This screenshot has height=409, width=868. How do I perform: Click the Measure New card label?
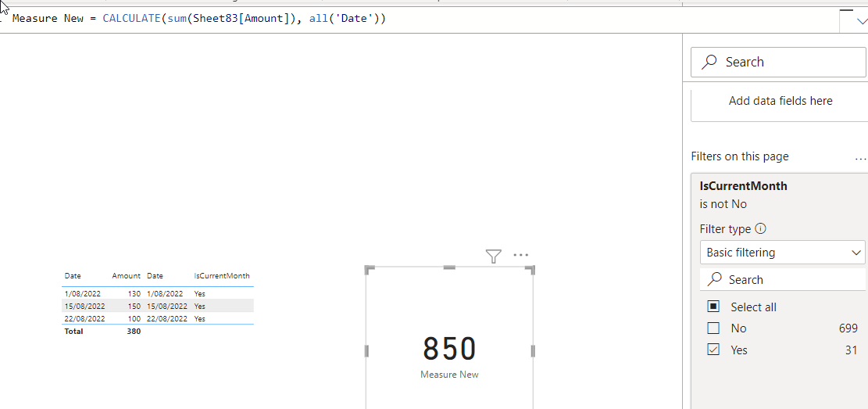[449, 375]
